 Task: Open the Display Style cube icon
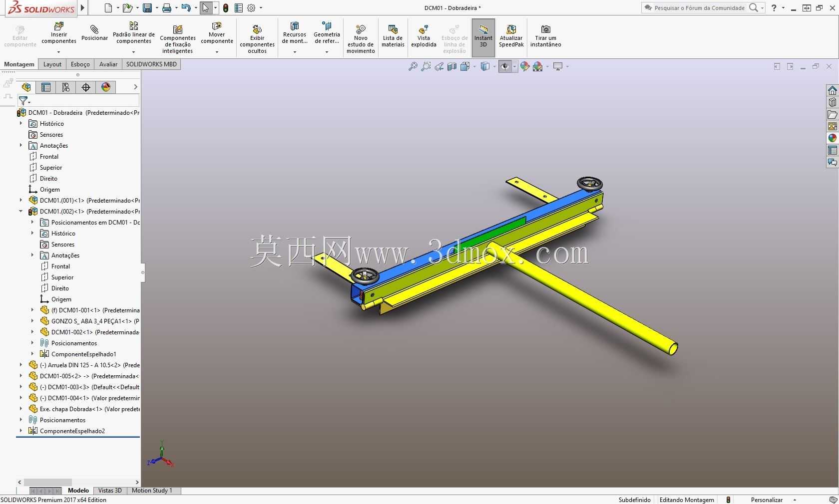484,66
